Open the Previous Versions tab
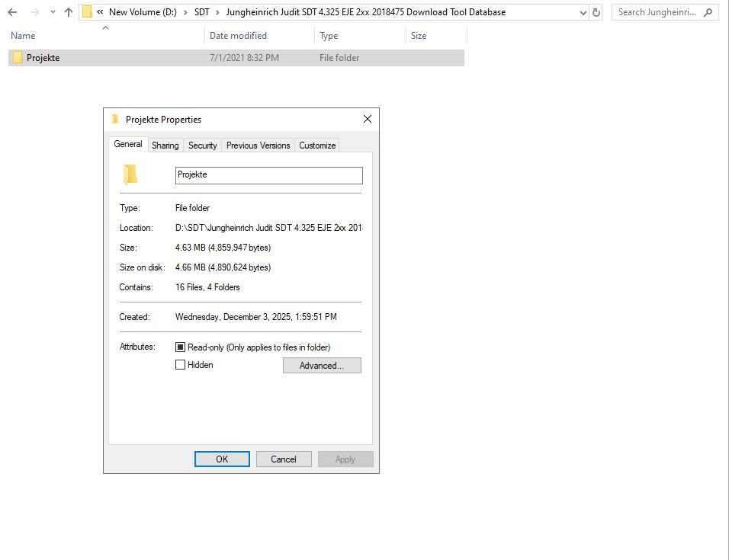 [258, 146]
